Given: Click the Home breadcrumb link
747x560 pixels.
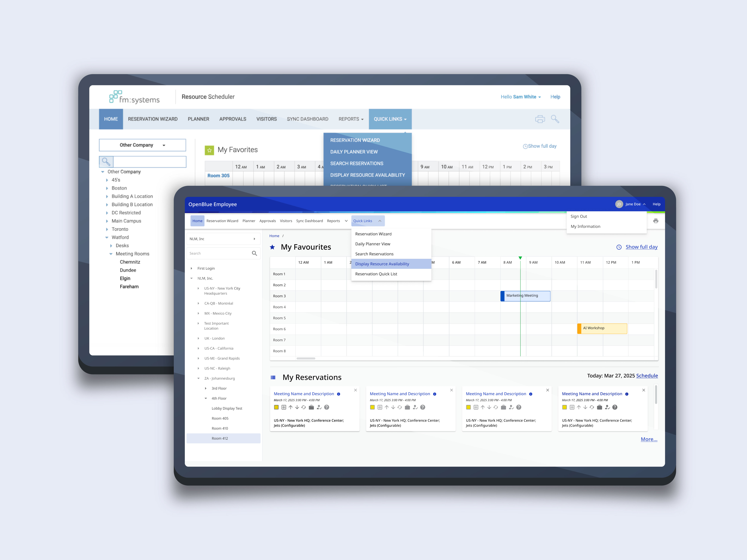Looking at the screenshot, I should point(274,236).
